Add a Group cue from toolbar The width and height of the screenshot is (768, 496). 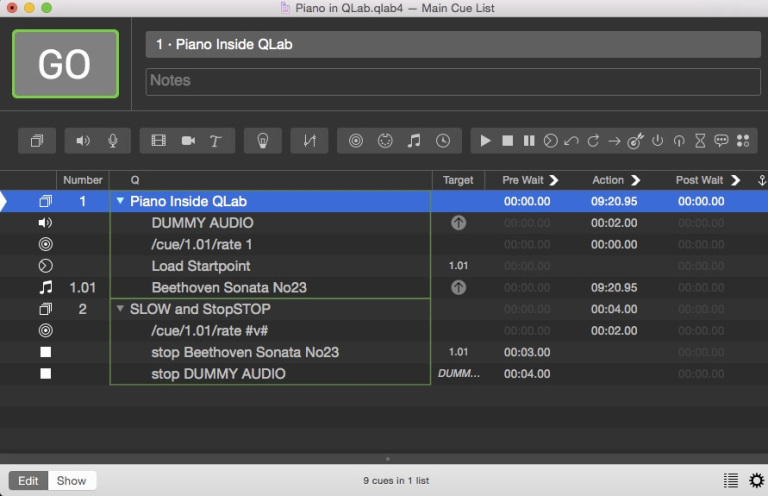(37, 141)
